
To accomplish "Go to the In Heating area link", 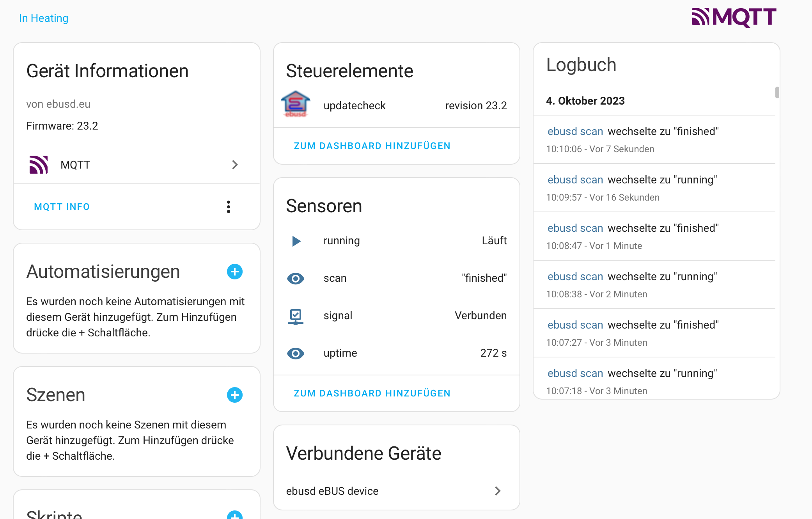I will tap(44, 18).
